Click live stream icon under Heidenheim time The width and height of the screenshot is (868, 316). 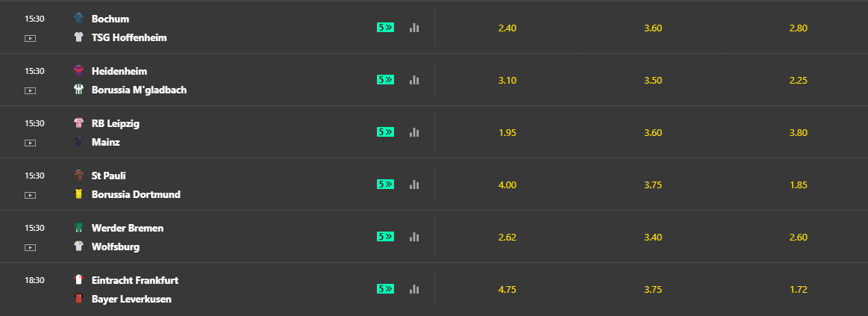pyautogui.click(x=30, y=90)
